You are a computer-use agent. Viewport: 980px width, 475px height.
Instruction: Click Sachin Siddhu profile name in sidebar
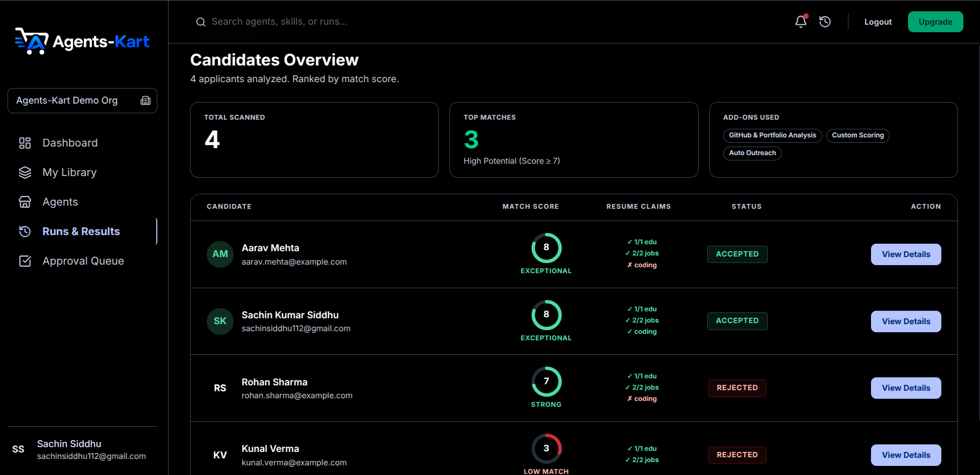(69, 444)
